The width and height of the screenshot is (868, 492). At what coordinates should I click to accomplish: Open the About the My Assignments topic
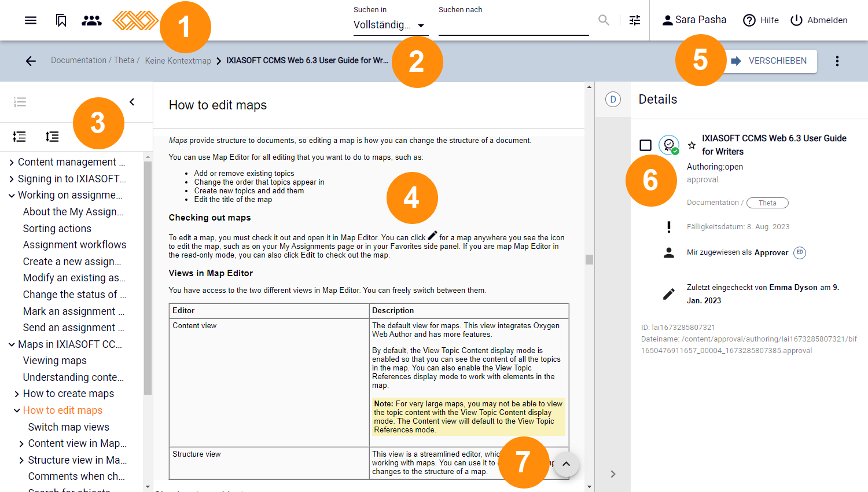point(73,212)
